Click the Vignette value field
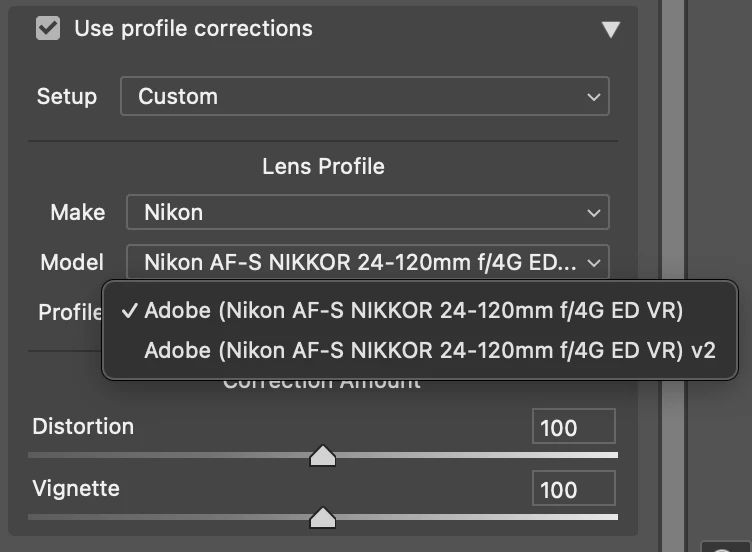Viewport: 752px width, 552px height. coord(574,488)
